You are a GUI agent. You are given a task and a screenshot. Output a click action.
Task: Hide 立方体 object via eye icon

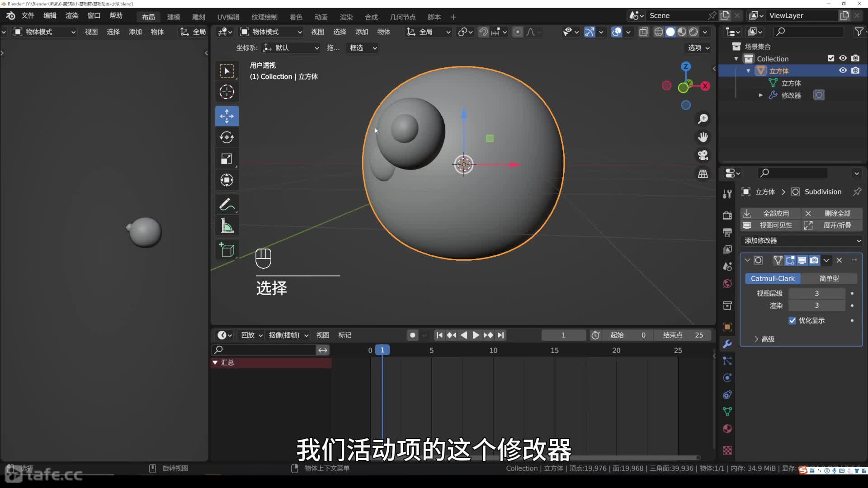pyautogui.click(x=843, y=70)
